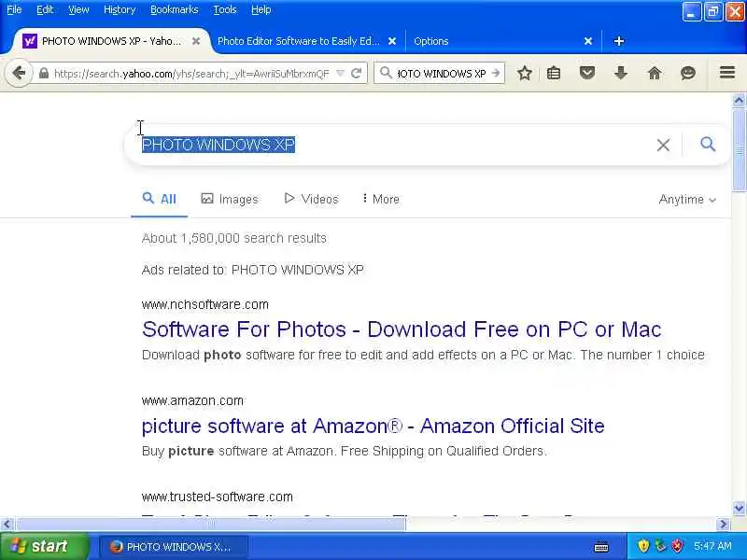The width and height of the screenshot is (747, 560).
Task: Click the Hello chat smiley icon
Action: 688,74
